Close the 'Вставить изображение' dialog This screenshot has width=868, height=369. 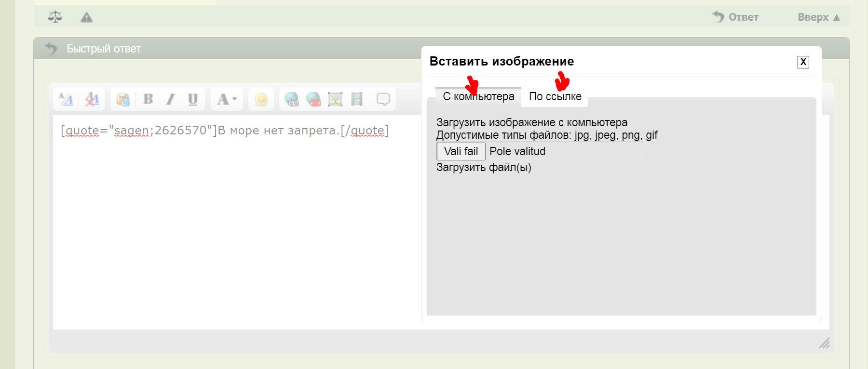[803, 62]
